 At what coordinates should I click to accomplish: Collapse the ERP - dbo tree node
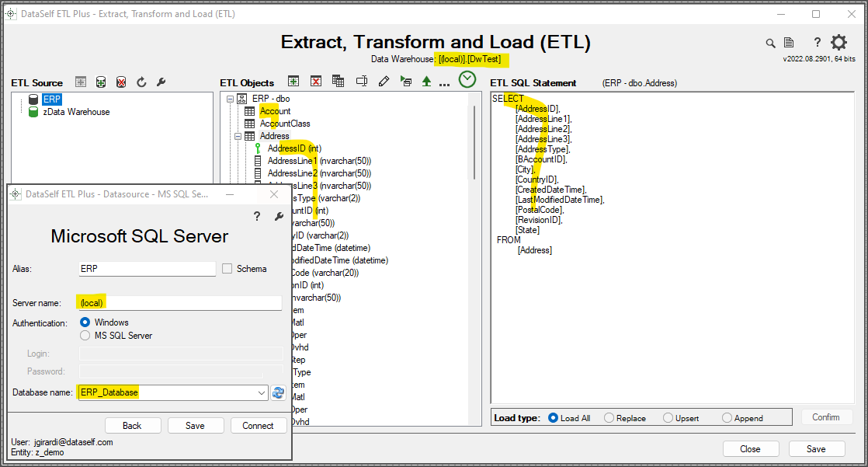(x=231, y=99)
